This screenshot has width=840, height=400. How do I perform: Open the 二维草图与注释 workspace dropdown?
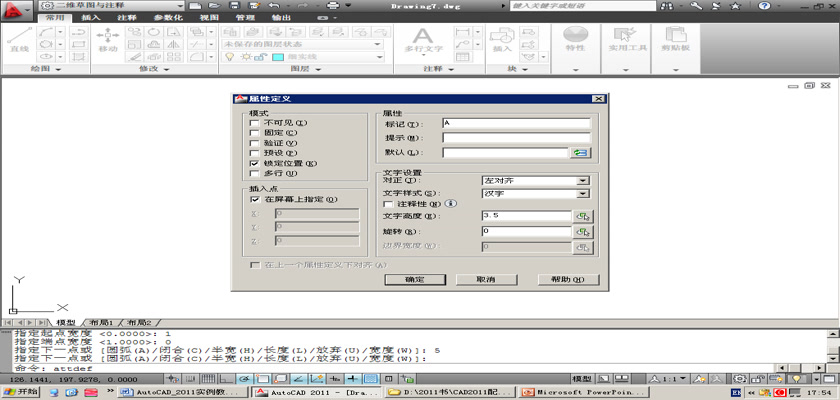click(x=112, y=6)
